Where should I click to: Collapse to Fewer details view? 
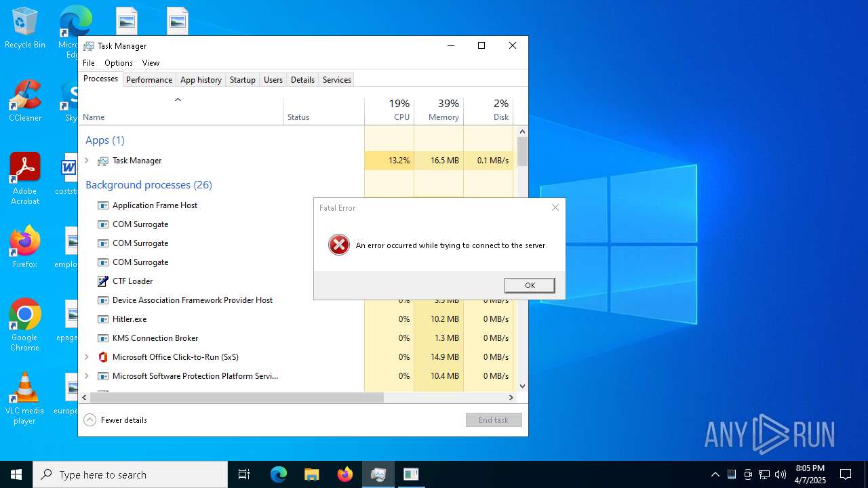point(115,420)
